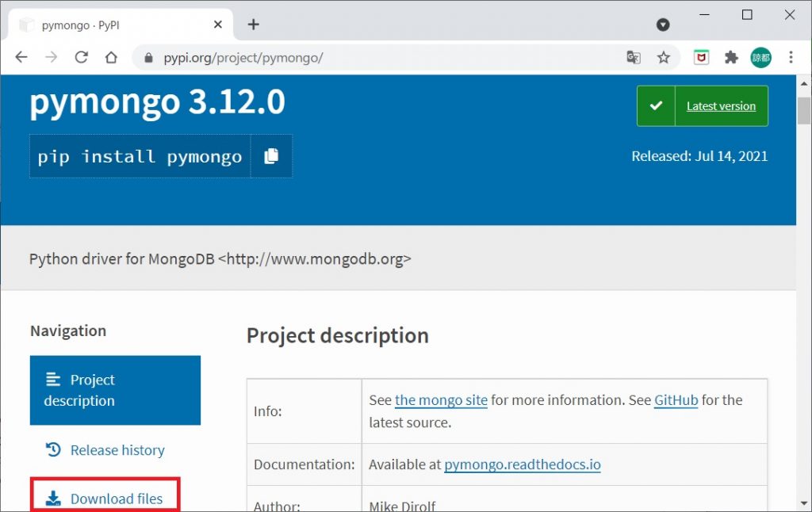
Task: Open the profile avatar menu
Action: click(760, 57)
